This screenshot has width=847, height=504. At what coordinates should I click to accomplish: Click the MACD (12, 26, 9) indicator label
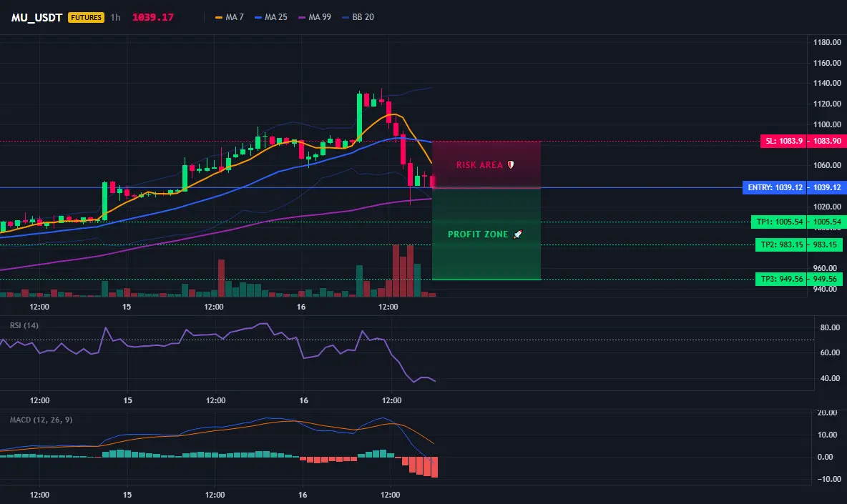click(41, 420)
